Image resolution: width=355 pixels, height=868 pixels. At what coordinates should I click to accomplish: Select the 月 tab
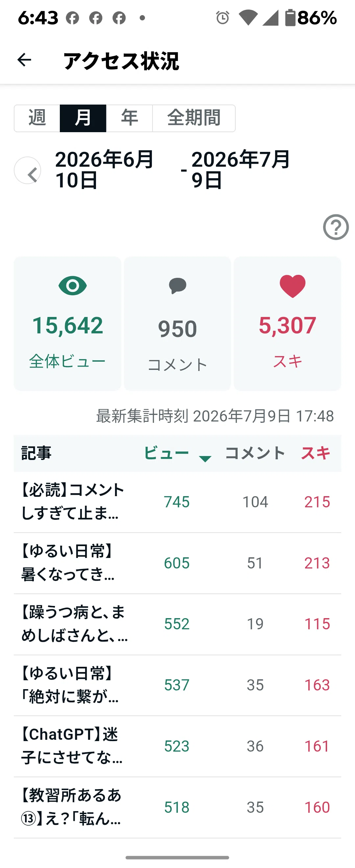pyautogui.click(x=83, y=118)
